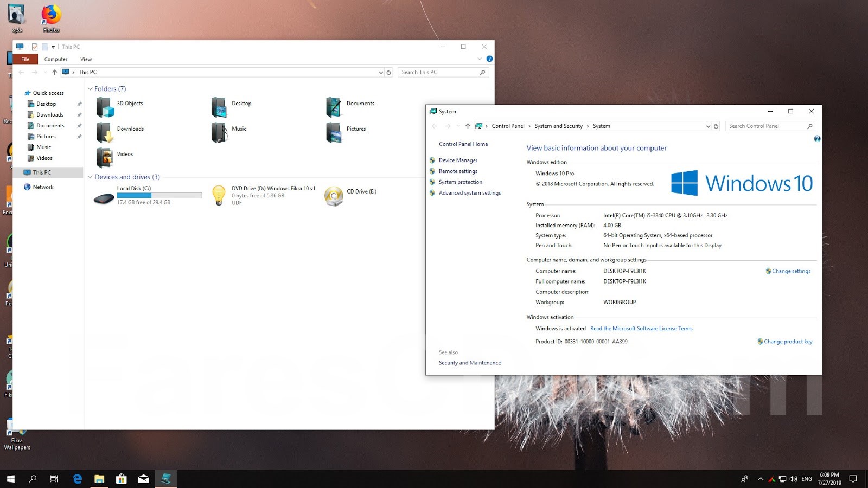
Task: Open the Downloads folder icon in Folders
Action: click(105, 133)
